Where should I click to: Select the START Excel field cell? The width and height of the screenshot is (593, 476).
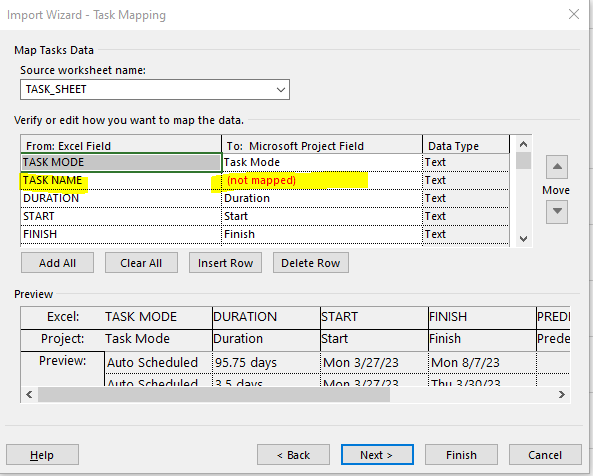click(x=121, y=216)
